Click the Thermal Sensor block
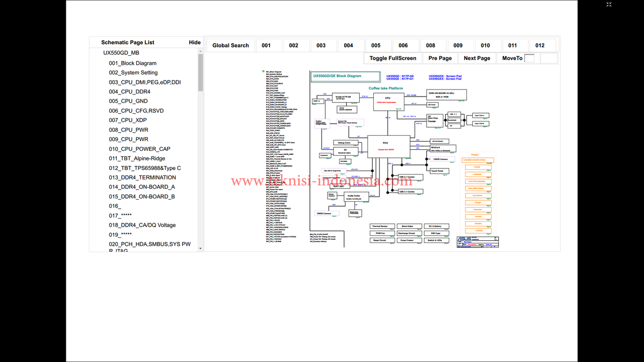 pyautogui.click(x=382, y=226)
